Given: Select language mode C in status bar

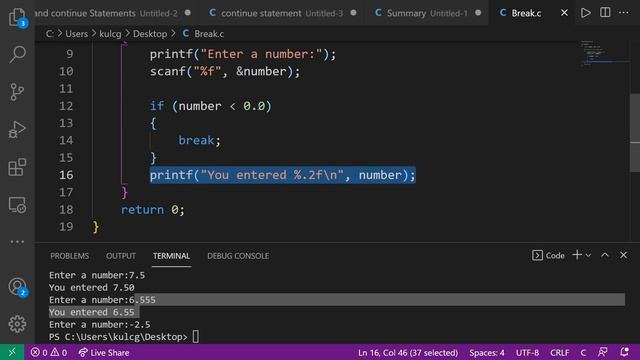Looking at the screenshot, I should coord(583,352).
